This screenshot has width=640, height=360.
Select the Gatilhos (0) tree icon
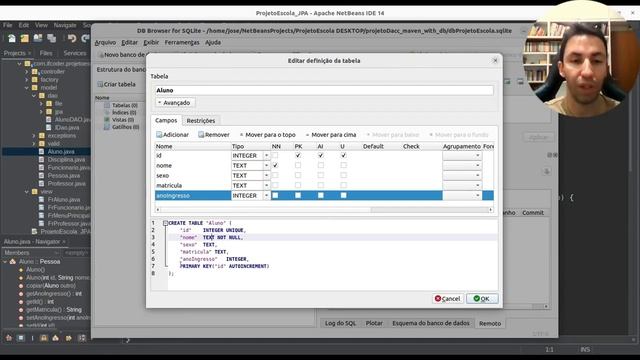point(107,127)
